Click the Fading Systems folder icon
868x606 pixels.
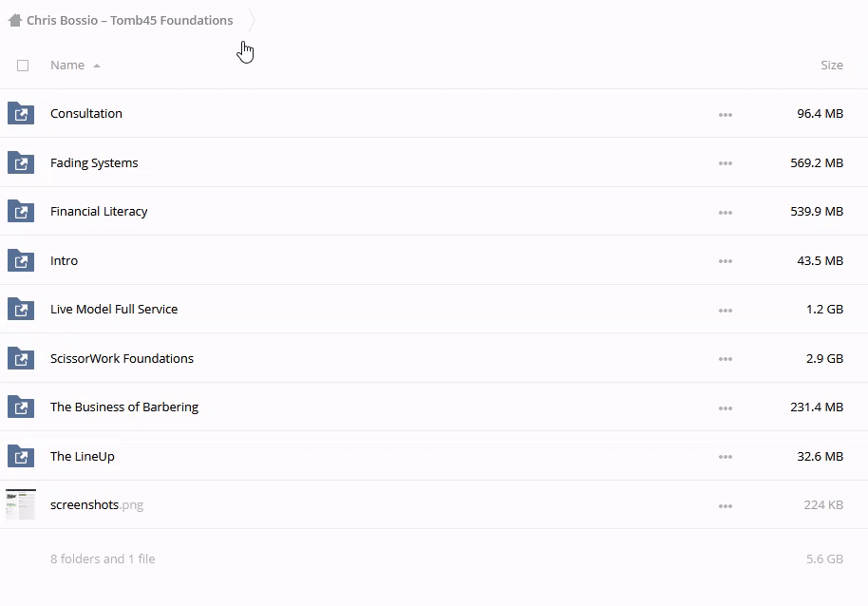tap(21, 162)
